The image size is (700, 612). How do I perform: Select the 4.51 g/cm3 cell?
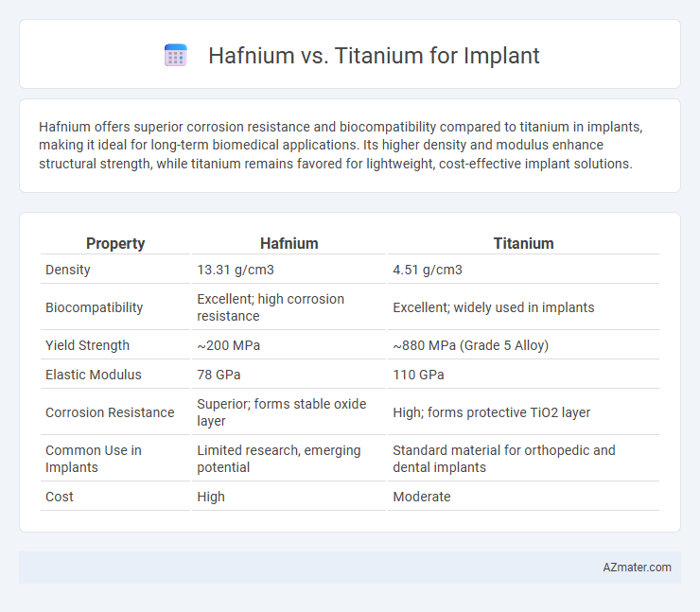[523, 270]
